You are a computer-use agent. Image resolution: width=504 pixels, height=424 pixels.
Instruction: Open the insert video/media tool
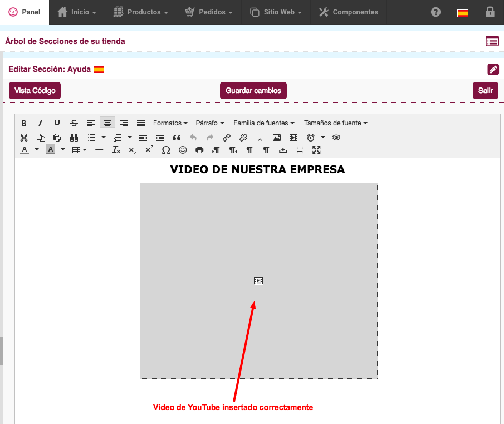point(293,138)
